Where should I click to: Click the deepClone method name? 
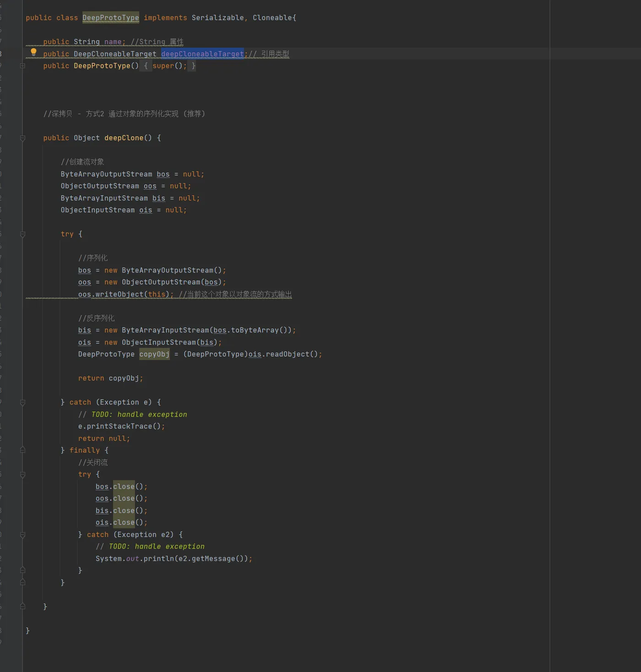click(x=124, y=138)
